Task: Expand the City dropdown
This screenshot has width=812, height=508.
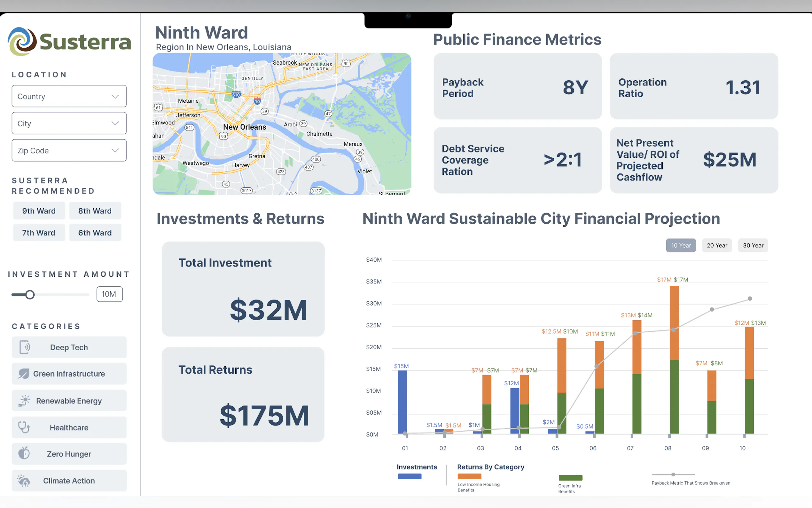Action: click(x=69, y=123)
